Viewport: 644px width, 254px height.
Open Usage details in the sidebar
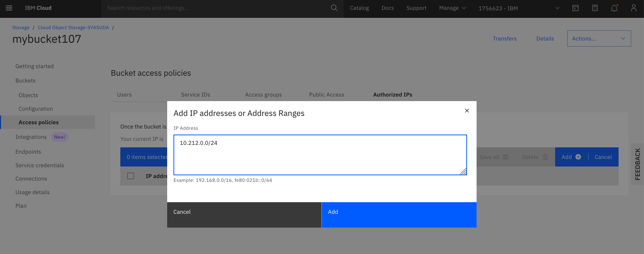click(32, 192)
